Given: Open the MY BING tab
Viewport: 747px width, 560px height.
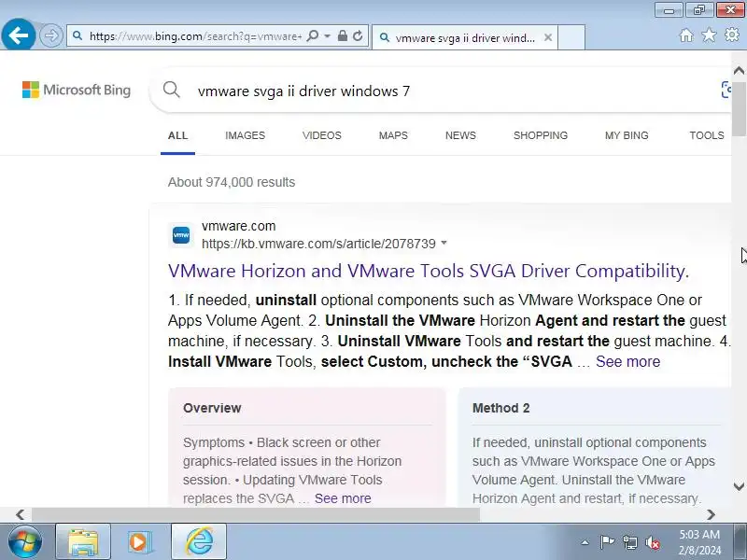Looking at the screenshot, I should pyautogui.click(x=627, y=135).
